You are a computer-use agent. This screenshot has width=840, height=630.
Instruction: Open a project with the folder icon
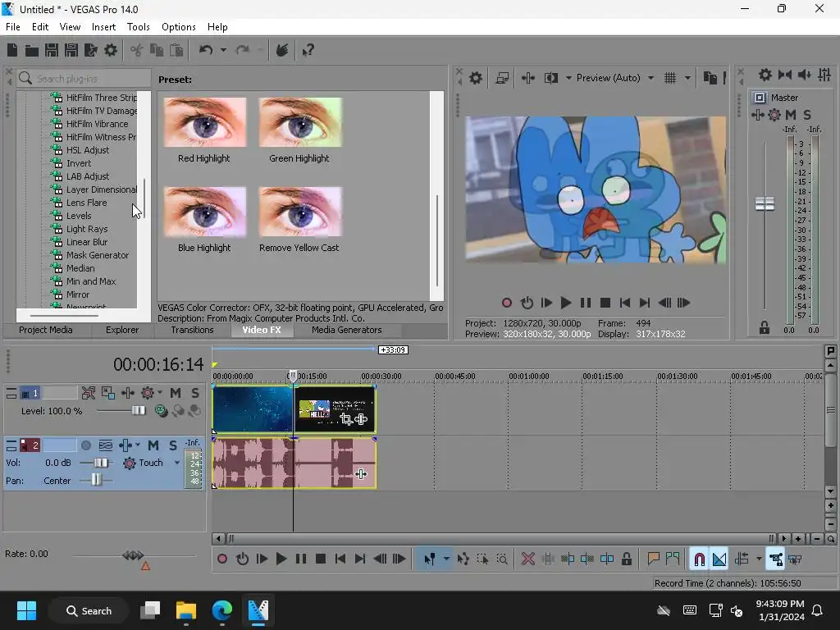point(32,50)
